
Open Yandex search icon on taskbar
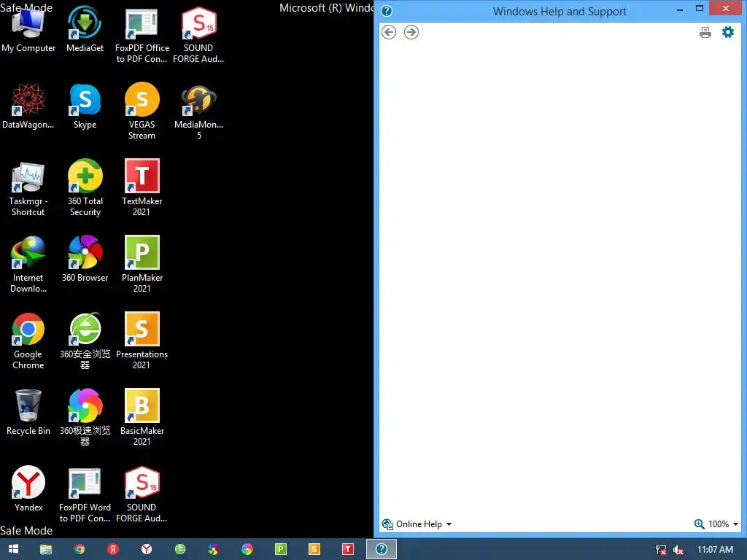(x=113, y=549)
